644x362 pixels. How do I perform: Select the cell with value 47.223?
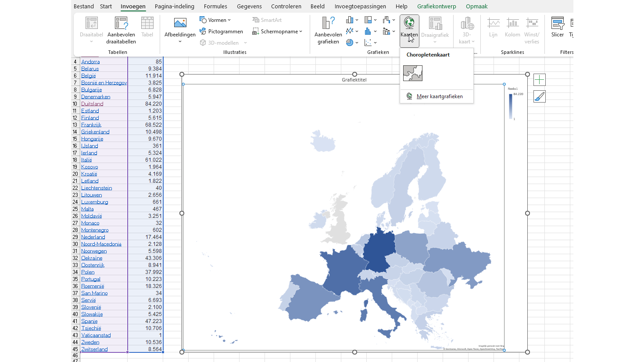(145, 321)
